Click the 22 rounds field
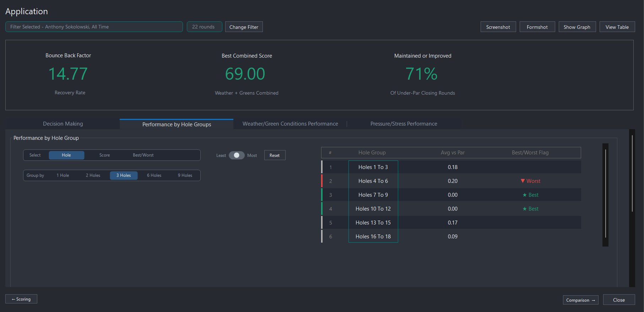644x312 pixels. click(x=204, y=27)
